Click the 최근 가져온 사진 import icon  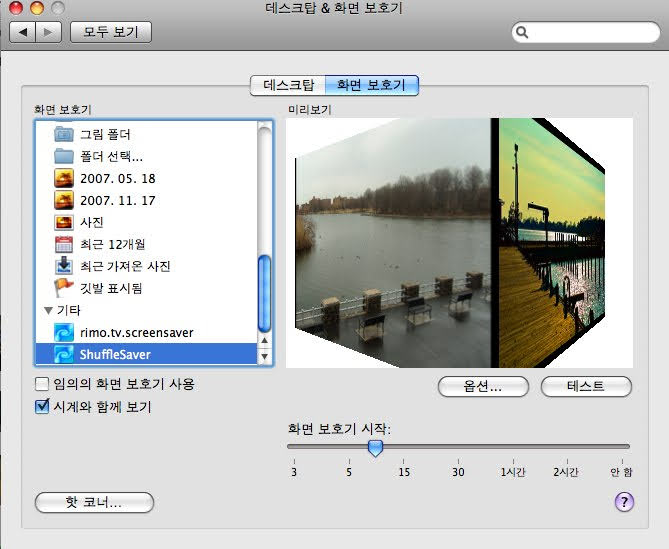[x=64, y=266]
